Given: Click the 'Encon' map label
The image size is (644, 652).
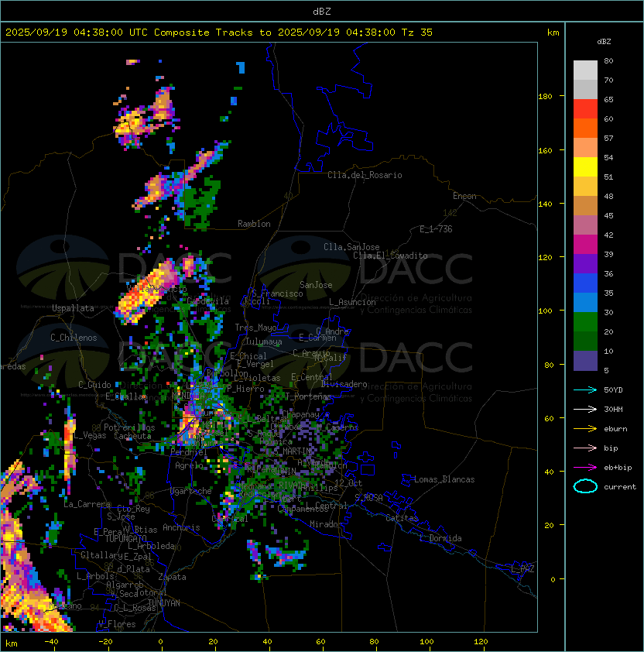Looking at the screenshot, I should (x=464, y=196).
